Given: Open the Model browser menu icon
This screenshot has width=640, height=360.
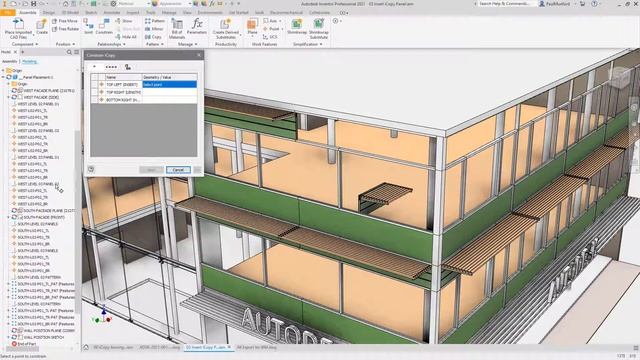Looking at the screenshot, I should coord(76,52).
